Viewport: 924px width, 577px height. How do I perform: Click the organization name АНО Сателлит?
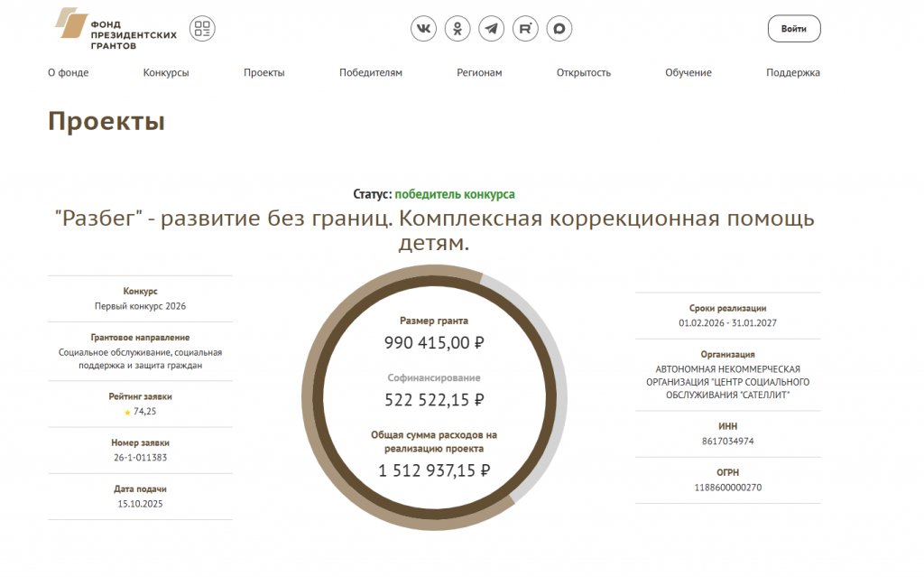click(727, 382)
